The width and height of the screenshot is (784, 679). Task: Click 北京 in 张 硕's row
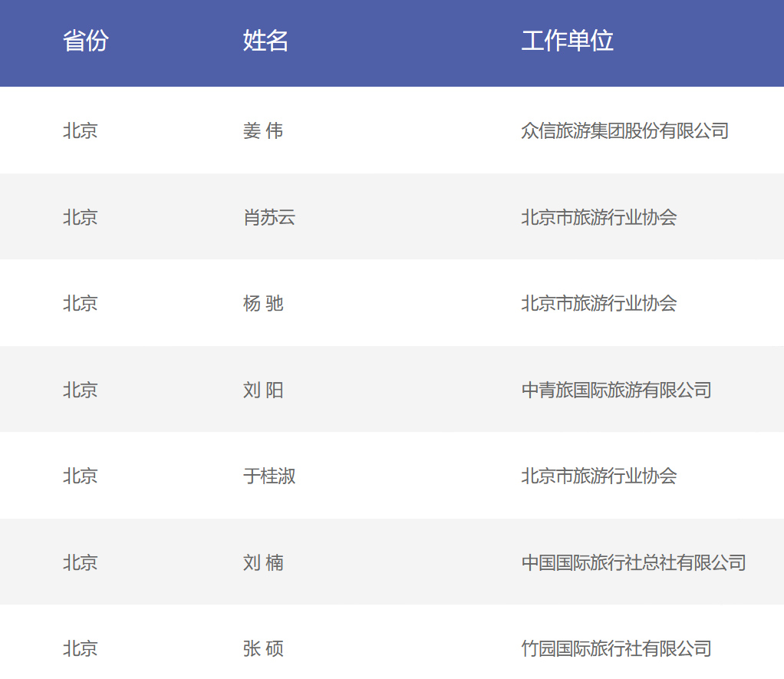pyautogui.click(x=80, y=649)
